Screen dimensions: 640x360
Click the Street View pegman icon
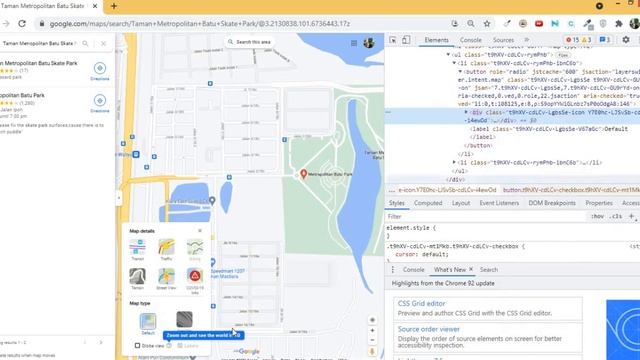pos(372,351)
